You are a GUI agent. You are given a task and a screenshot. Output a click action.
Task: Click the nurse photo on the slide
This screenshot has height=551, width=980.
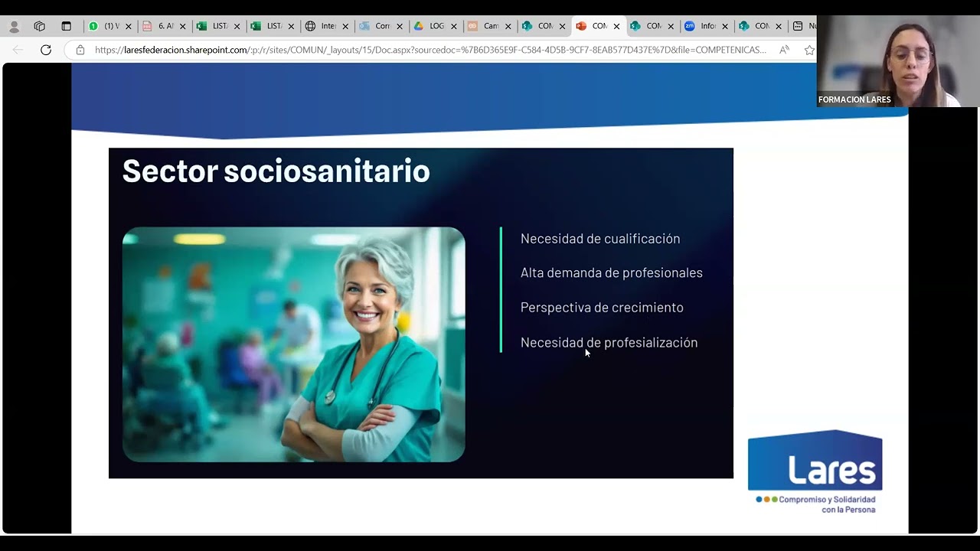[x=293, y=344]
